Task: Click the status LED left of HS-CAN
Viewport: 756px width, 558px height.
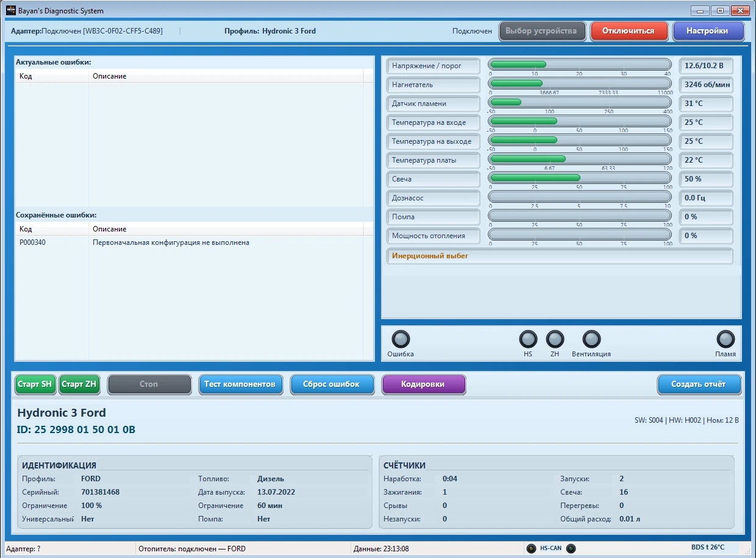Action: pyautogui.click(x=531, y=548)
